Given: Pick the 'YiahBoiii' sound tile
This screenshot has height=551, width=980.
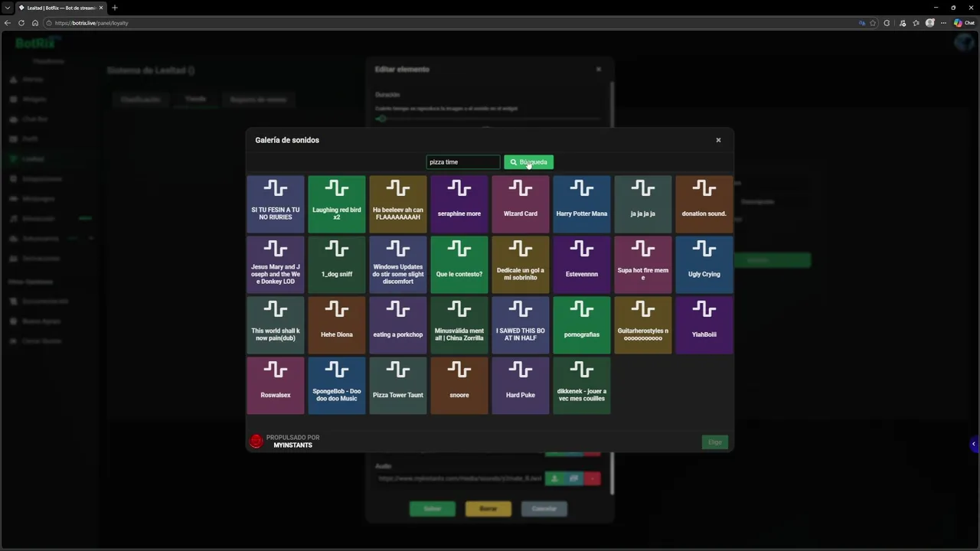Looking at the screenshot, I should 704,324.
